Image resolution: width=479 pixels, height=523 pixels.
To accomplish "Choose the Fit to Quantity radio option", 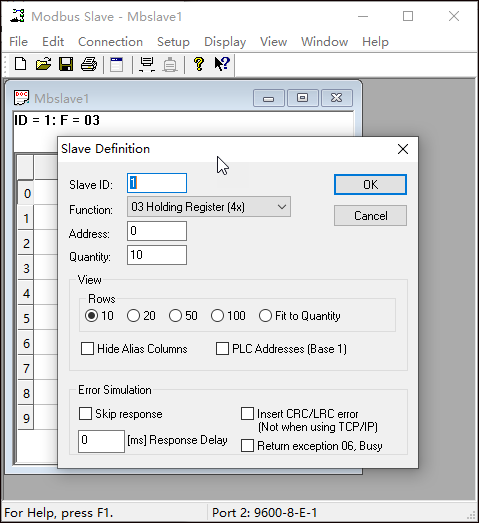I will (266, 316).
